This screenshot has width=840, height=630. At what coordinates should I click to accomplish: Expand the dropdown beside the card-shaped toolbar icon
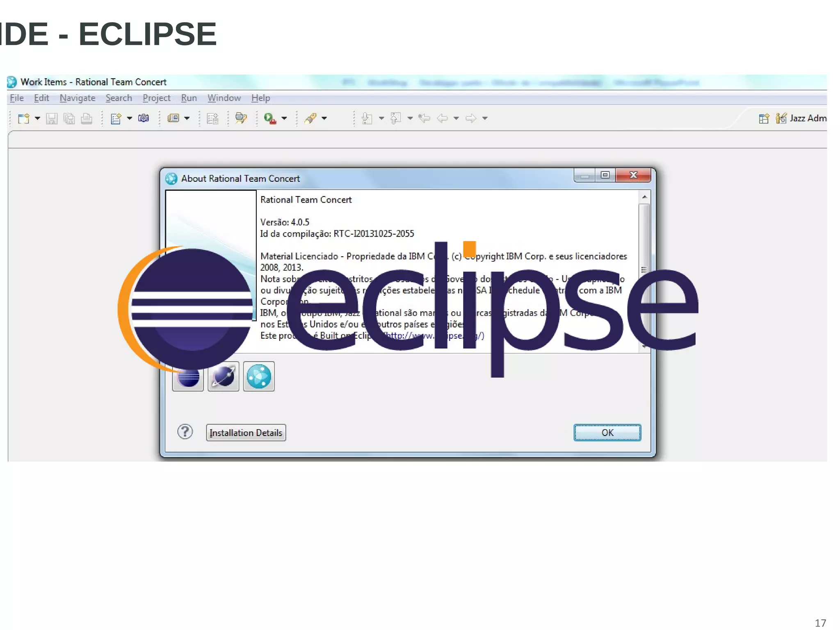click(187, 119)
